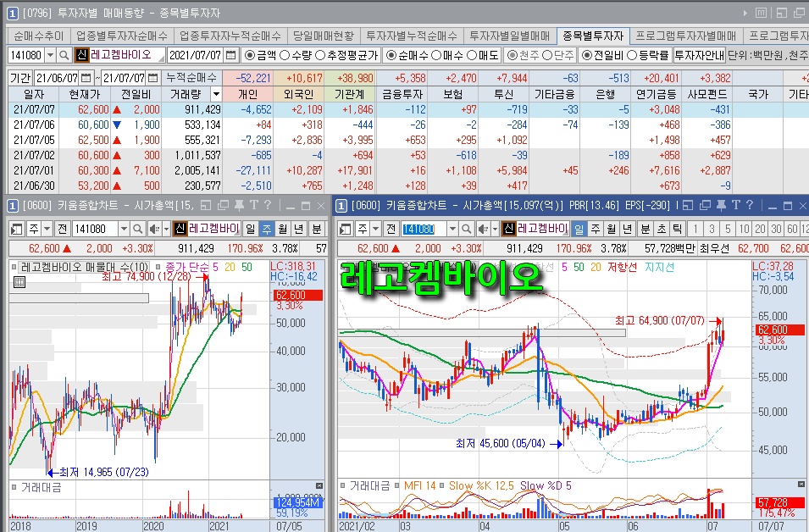
Task: Expand stock name 레고켐바이오 field in investor window
Action: coord(160,58)
